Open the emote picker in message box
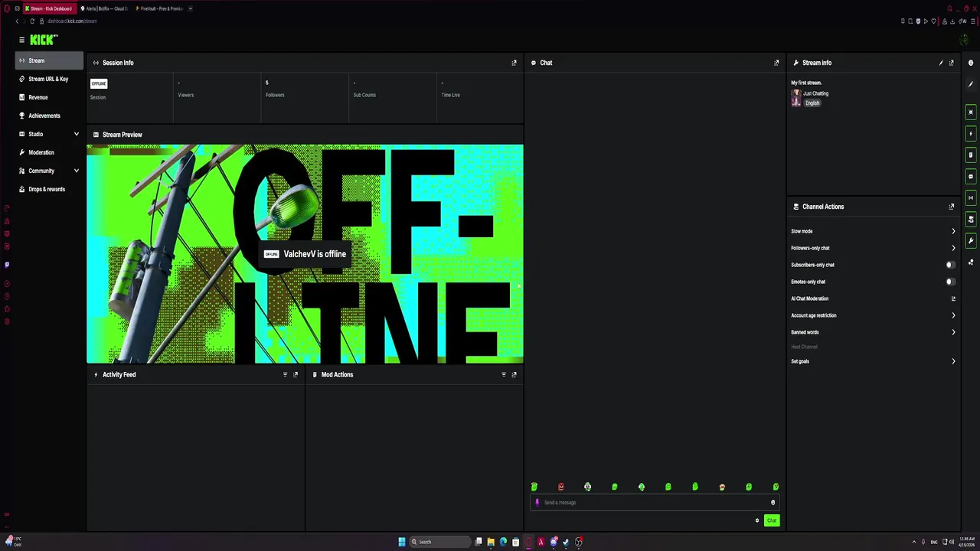This screenshot has height=551, width=980. 773,503
